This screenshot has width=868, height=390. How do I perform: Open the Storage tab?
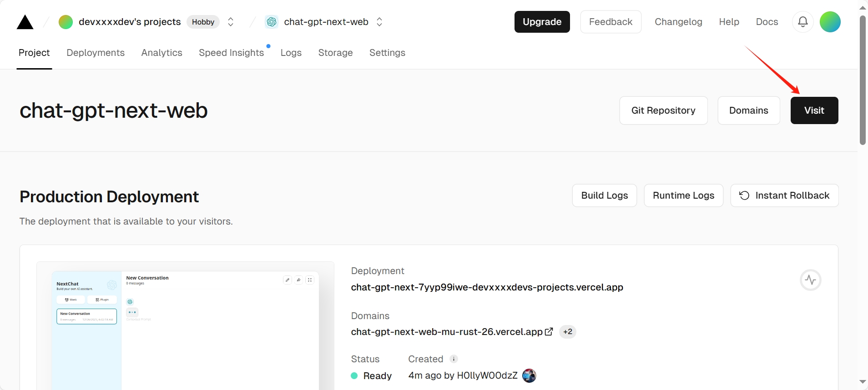click(x=336, y=53)
